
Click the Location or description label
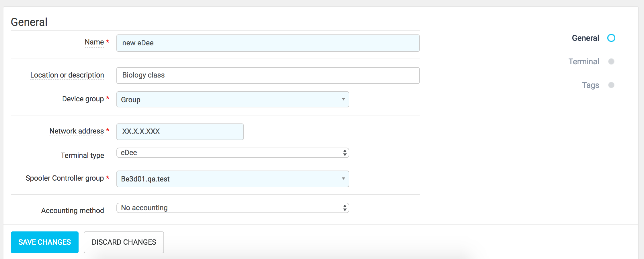(x=67, y=75)
